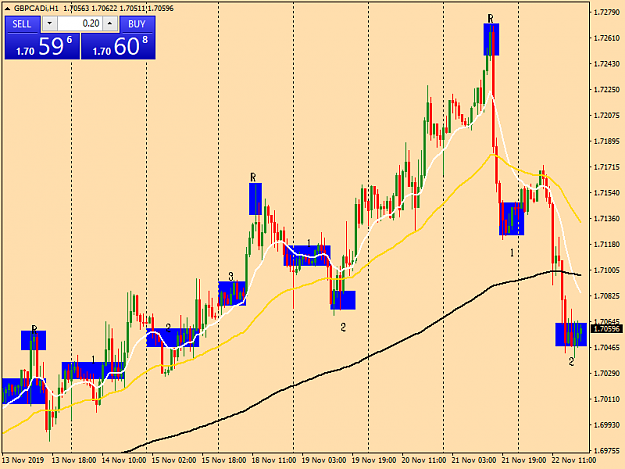625x469 pixels.
Task: Click the sell price 1.70 59 panel
Action: [x=43, y=46]
